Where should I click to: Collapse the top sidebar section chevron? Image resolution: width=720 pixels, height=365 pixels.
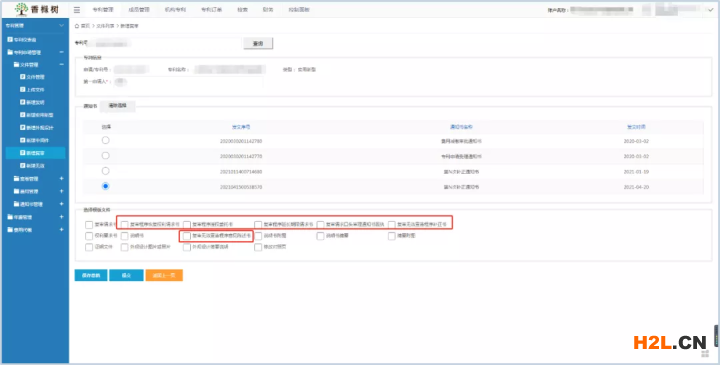[62, 26]
